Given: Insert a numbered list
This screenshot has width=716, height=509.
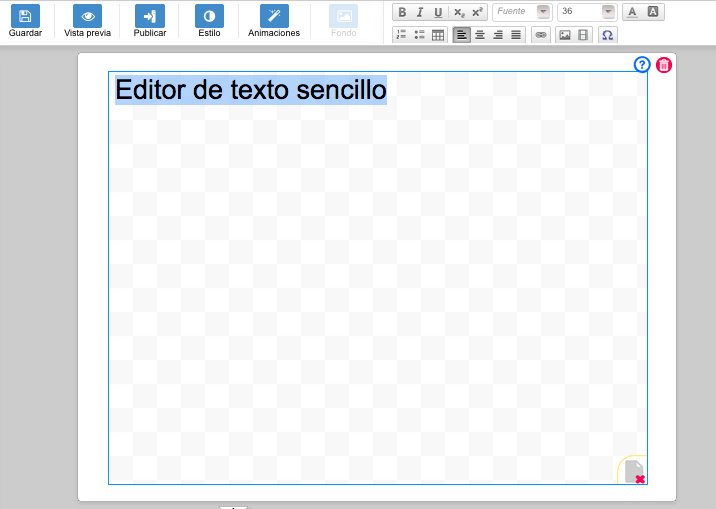Looking at the screenshot, I should [x=401, y=35].
